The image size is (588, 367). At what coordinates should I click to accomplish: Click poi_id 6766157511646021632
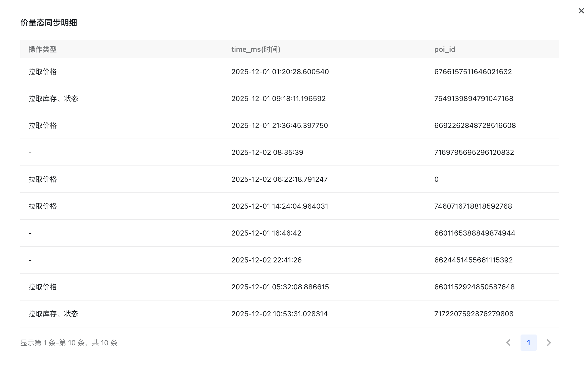473,72
